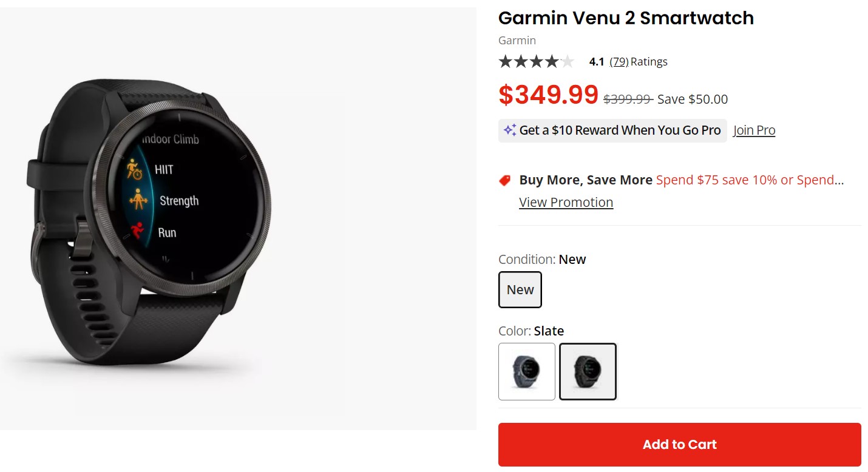The width and height of the screenshot is (868, 472).
Task: Click the Strength weightlifter icon on the watch
Action: click(139, 200)
